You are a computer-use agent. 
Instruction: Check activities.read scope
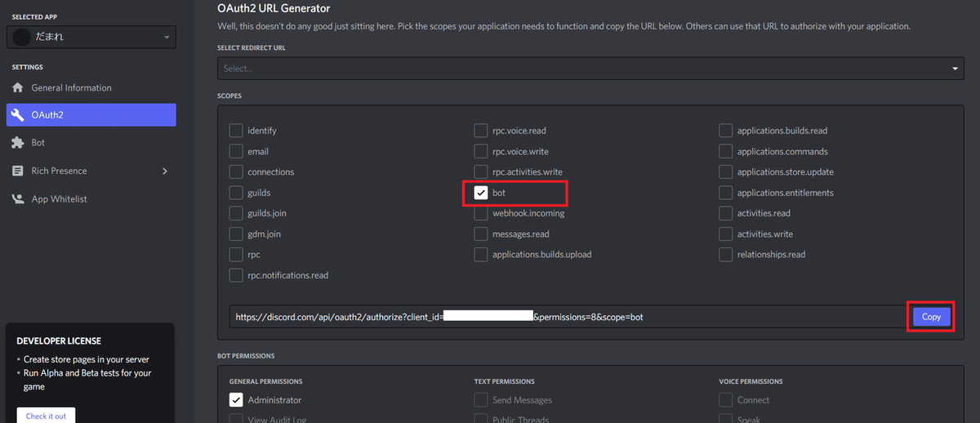pyautogui.click(x=726, y=213)
